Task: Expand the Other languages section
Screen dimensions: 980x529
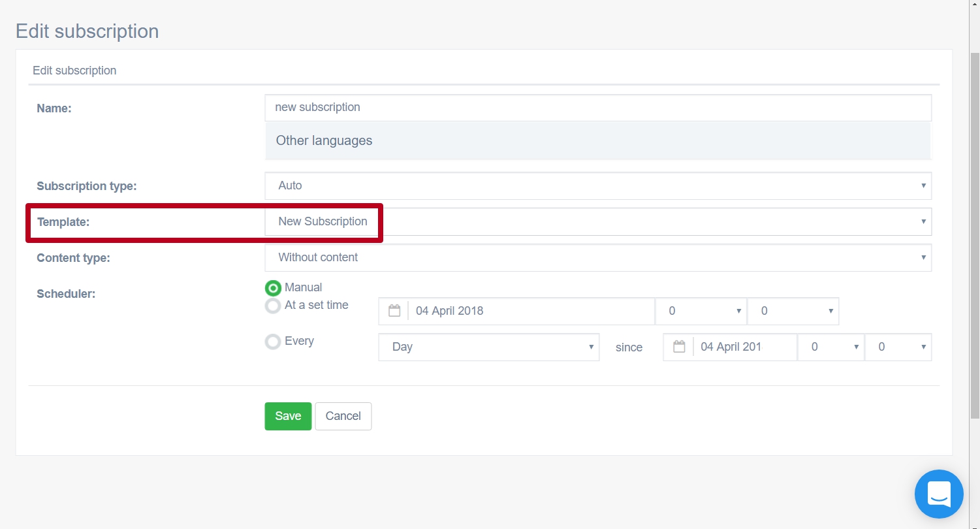Action: click(x=598, y=140)
